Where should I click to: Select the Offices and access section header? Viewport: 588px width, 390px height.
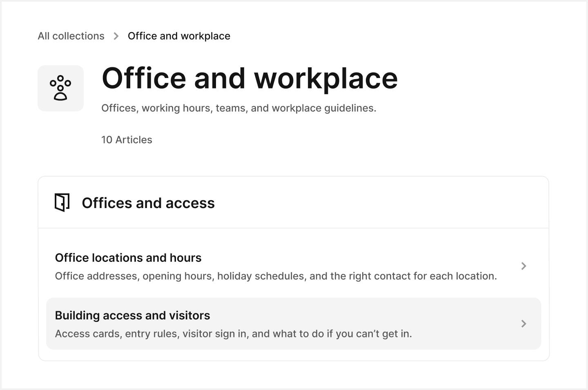pos(149,203)
